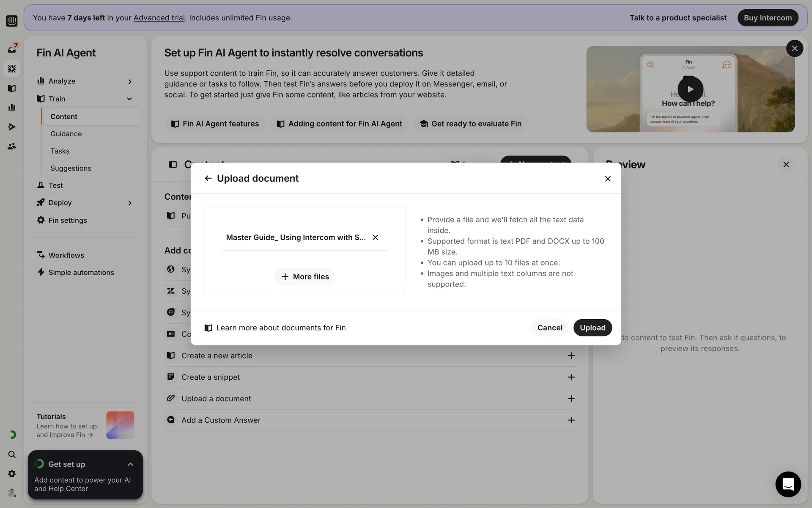Collapse the Train section chevron
Image resolution: width=812 pixels, height=508 pixels.
pos(129,99)
